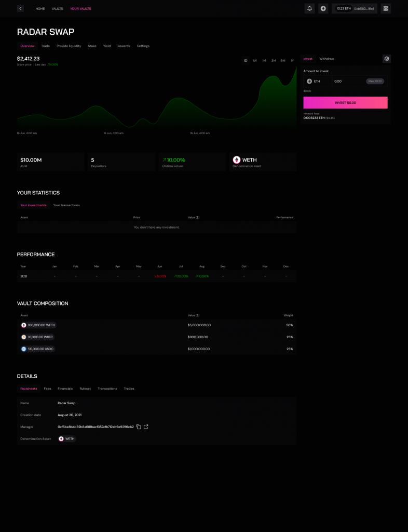Click the share price chart area
This screenshot has width=408, height=532.
[157, 98]
